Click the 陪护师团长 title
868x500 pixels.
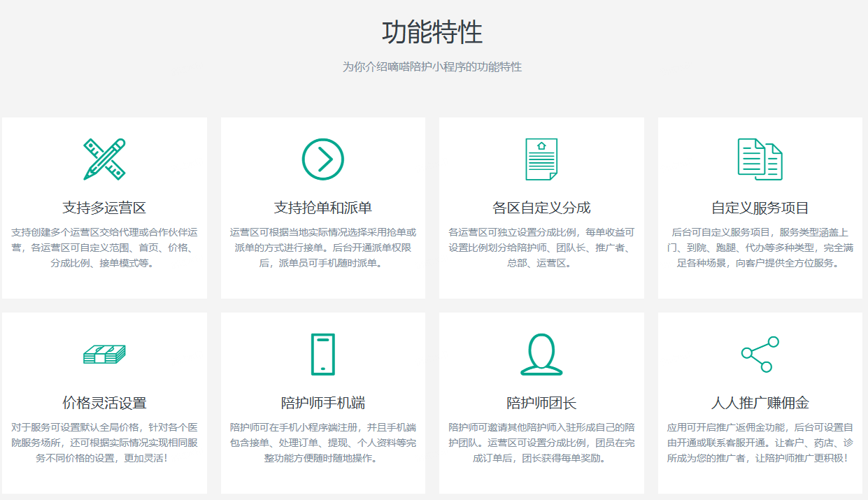(x=541, y=403)
